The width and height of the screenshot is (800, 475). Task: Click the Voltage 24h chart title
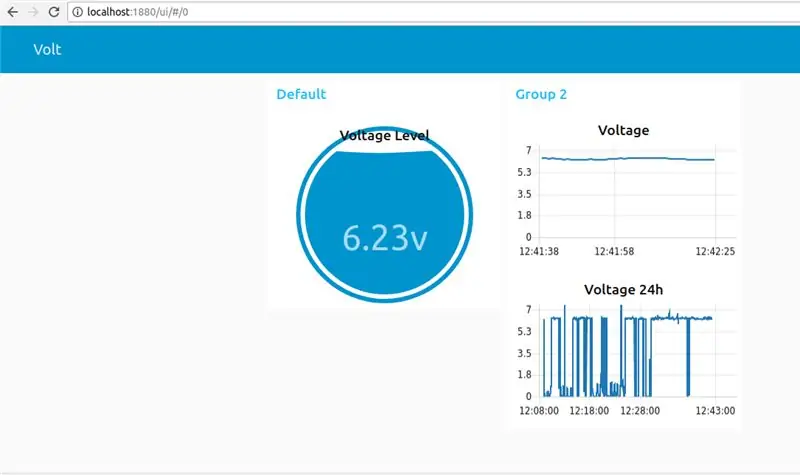(x=623, y=290)
